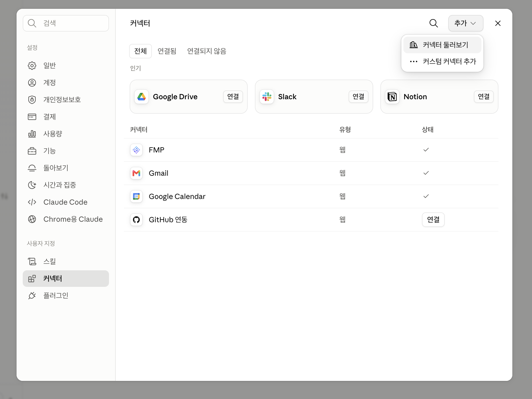Click 연결 button for GitHub 연동 row
Image resolution: width=532 pixels, height=399 pixels.
click(433, 220)
